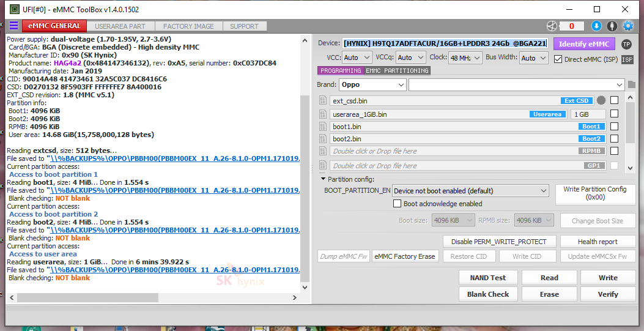Open the empty model dropdown beside Brand
This screenshot has height=331, width=644.
[x=517, y=85]
